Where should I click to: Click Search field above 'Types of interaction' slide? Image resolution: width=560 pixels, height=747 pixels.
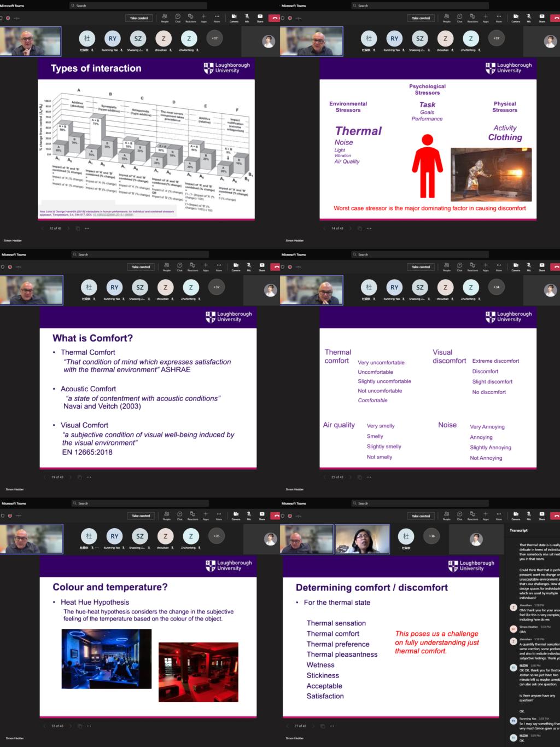(138, 5)
